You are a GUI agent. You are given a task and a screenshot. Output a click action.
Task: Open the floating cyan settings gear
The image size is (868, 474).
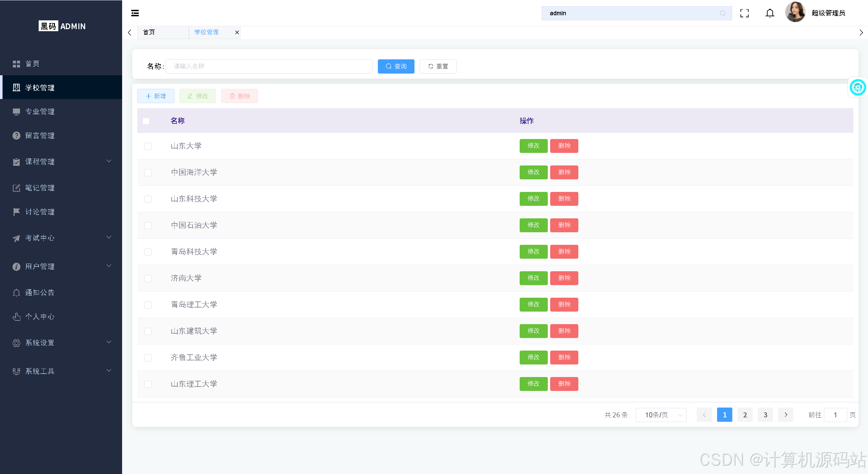point(857,87)
